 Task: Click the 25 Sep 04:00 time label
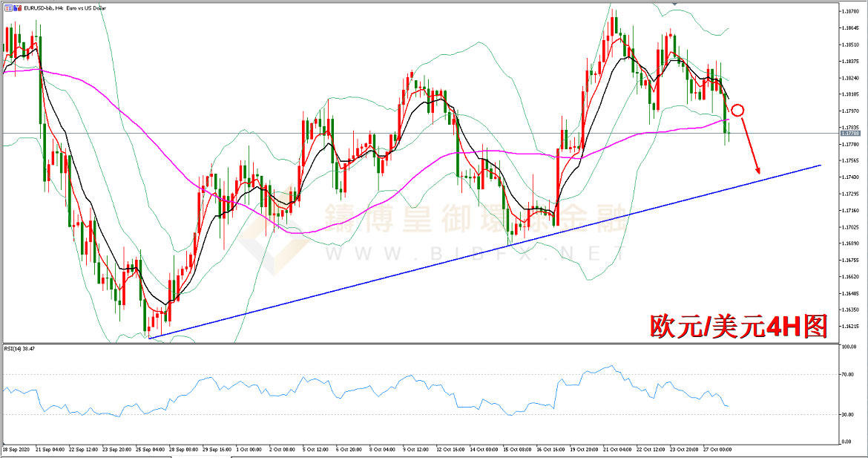coord(150,449)
